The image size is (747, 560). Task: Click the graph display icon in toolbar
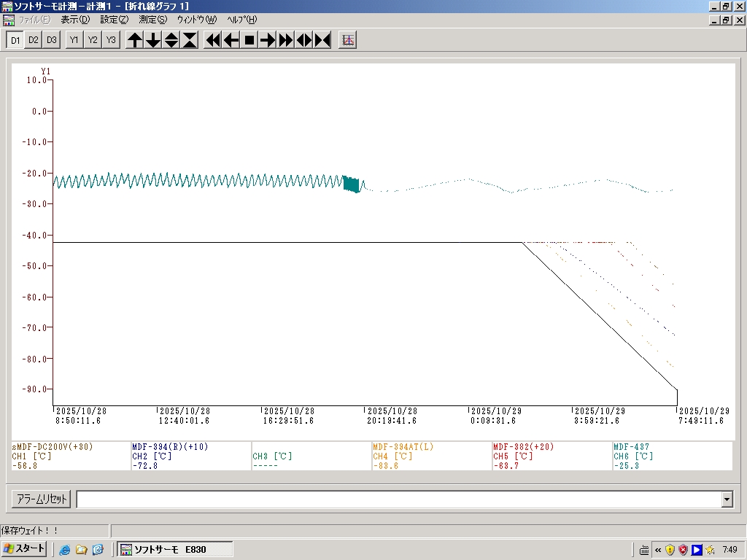(349, 40)
